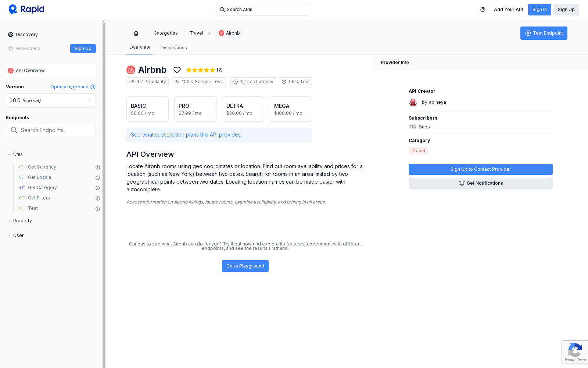This screenshot has width=588, height=368.
Task: Select the ULTRA plan card
Action: pos(243,109)
